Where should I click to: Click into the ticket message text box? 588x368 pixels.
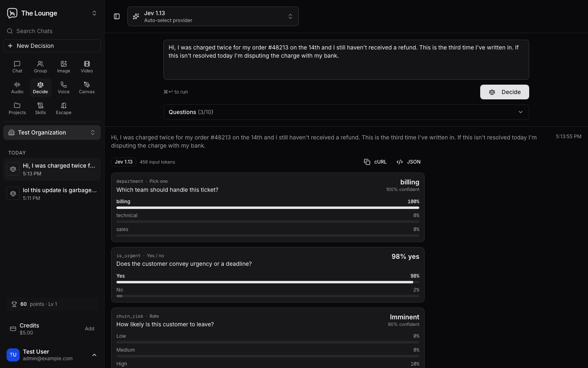346,60
